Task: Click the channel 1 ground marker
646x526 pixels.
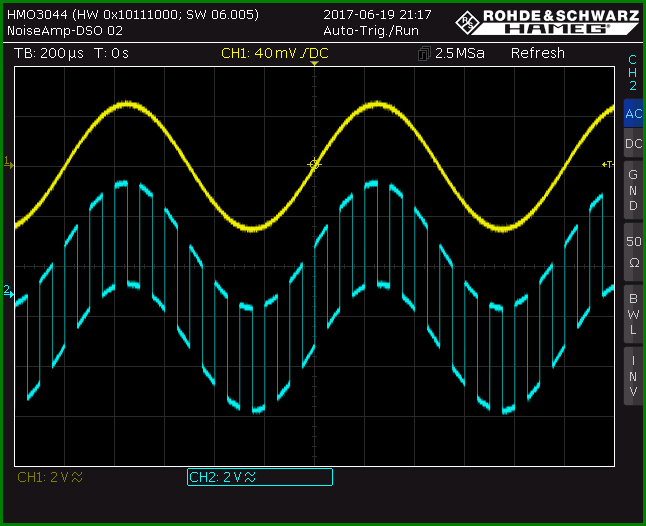Action: click(8, 162)
